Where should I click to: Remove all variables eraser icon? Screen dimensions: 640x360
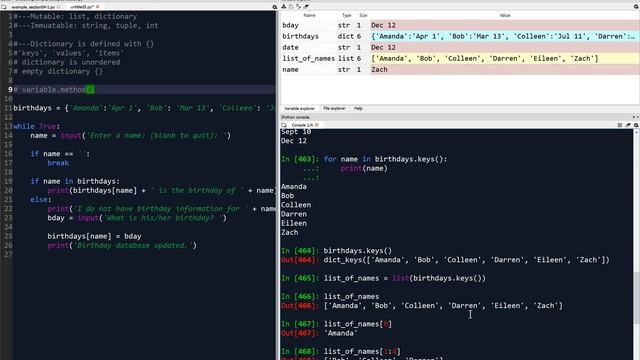point(306,7)
